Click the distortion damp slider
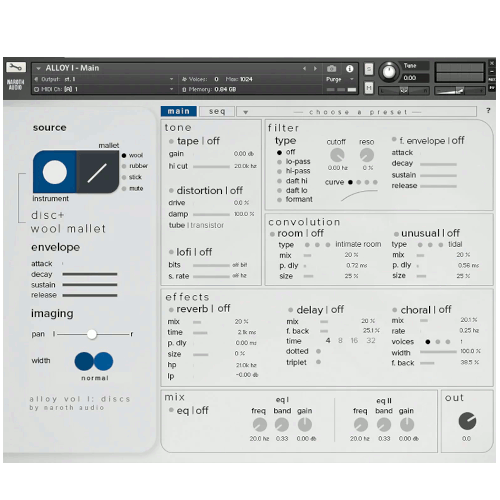The image size is (500, 500). (x=211, y=214)
